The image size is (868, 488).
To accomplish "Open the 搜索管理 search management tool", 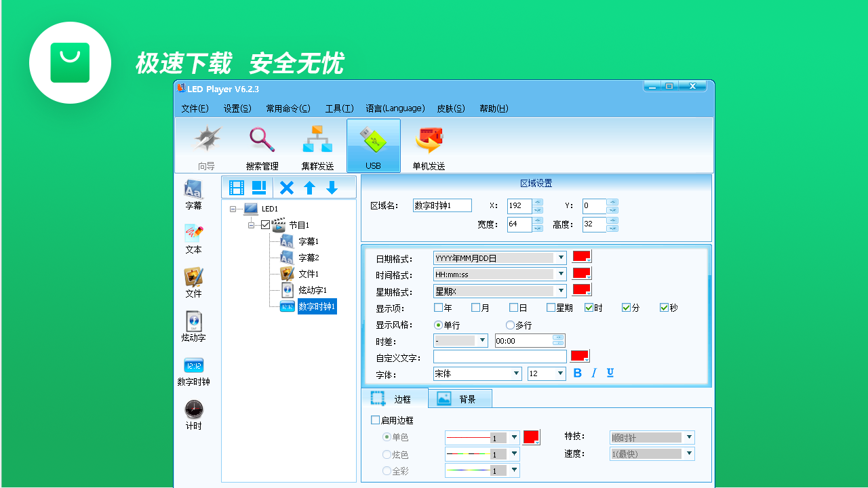I will [x=262, y=144].
